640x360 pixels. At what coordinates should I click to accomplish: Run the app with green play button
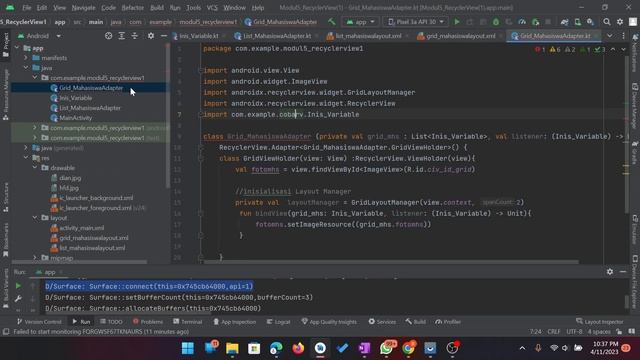pyautogui.click(x=457, y=22)
